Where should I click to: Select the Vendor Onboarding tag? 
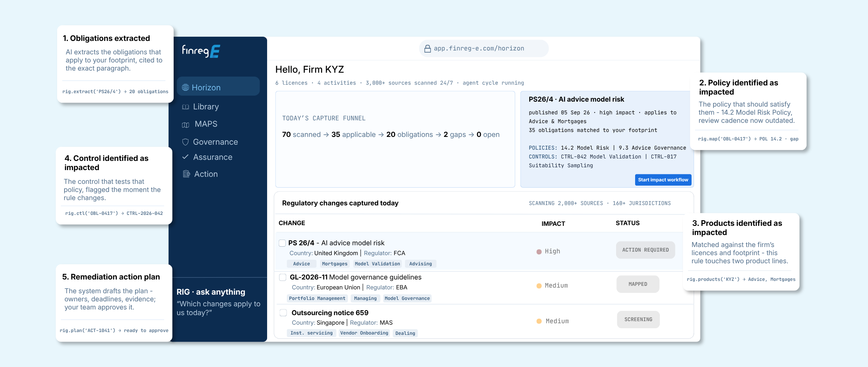tap(364, 333)
